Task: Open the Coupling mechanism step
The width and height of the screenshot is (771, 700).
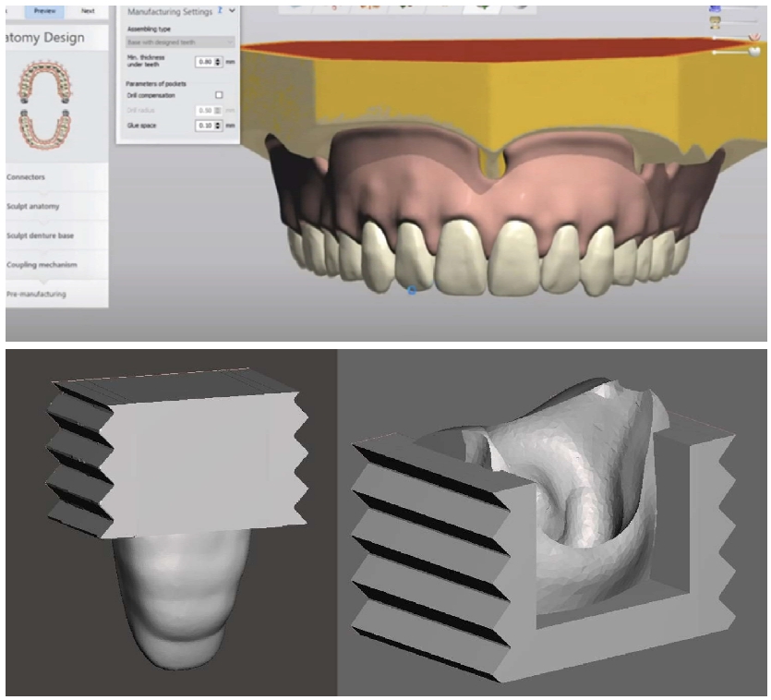Action: tap(42, 265)
